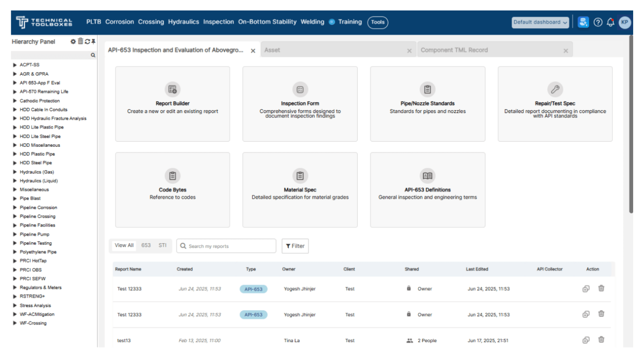Image resolution: width=644 pixels, height=362 pixels.
Task: Duplicate the second Test 12333 report
Action: click(586, 315)
